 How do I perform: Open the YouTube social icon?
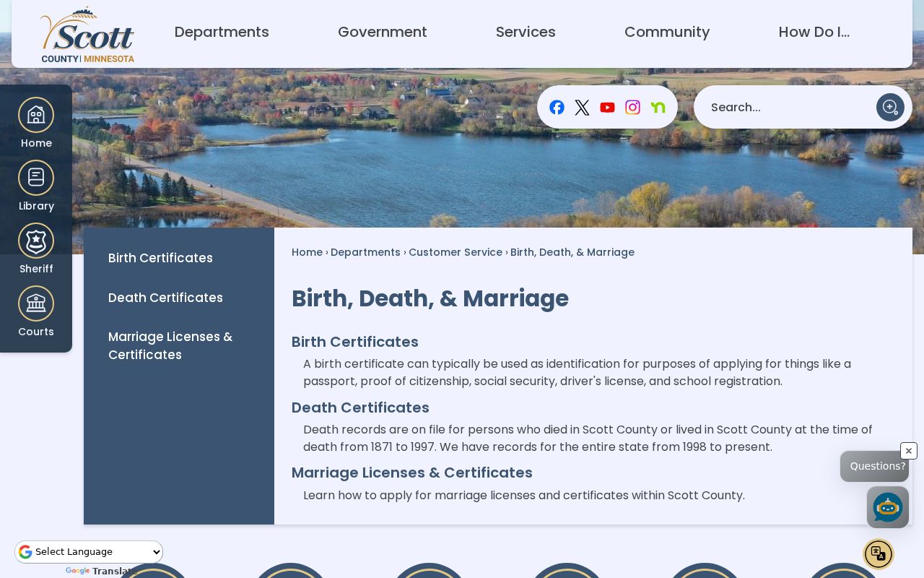click(x=607, y=108)
